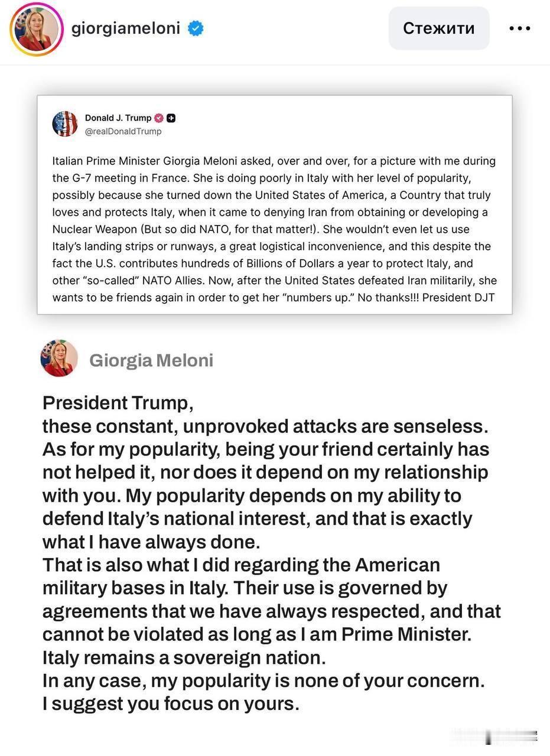550x756 pixels.
Task: Click the reply line starting "these constant, unprovoked attacks"
Action: pos(265,426)
